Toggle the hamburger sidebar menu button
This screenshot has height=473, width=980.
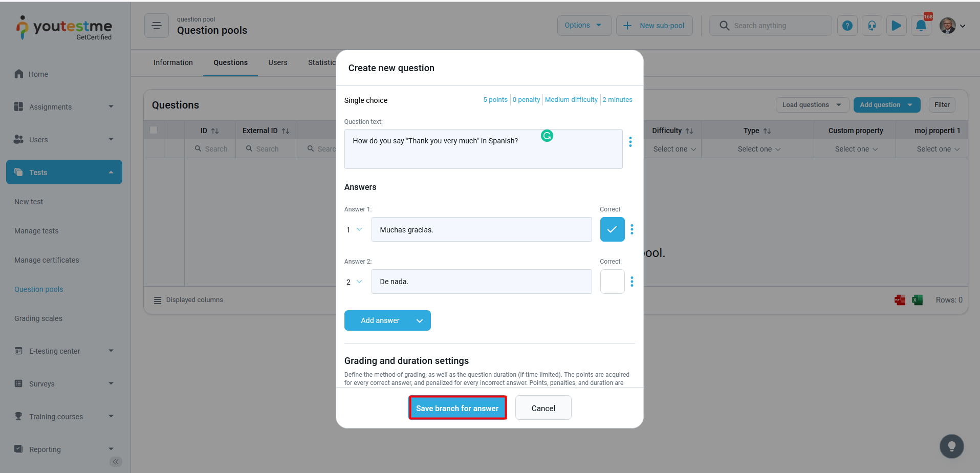(x=157, y=26)
